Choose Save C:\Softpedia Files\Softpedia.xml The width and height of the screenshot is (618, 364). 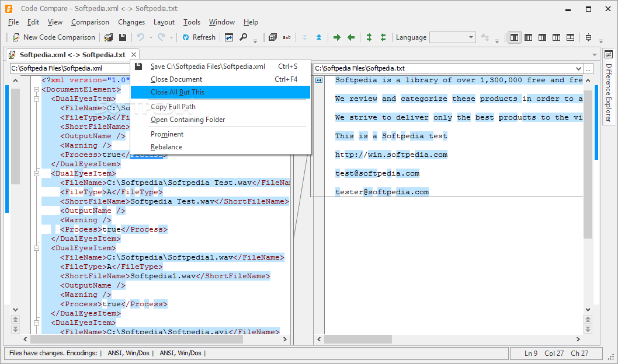(220, 66)
